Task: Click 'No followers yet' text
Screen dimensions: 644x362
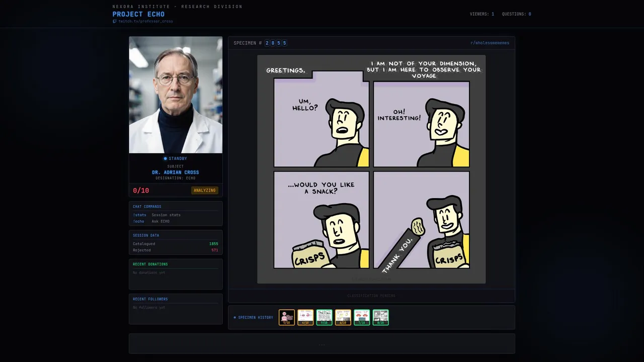Action: (149, 307)
